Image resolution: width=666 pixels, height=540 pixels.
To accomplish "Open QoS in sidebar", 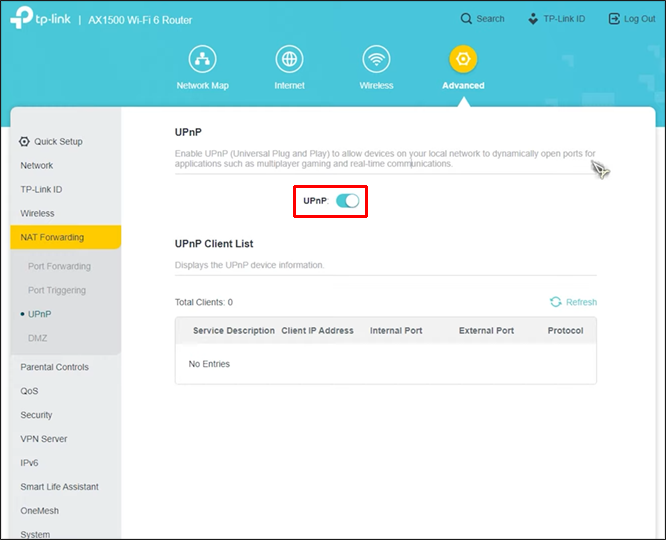I will 29,391.
